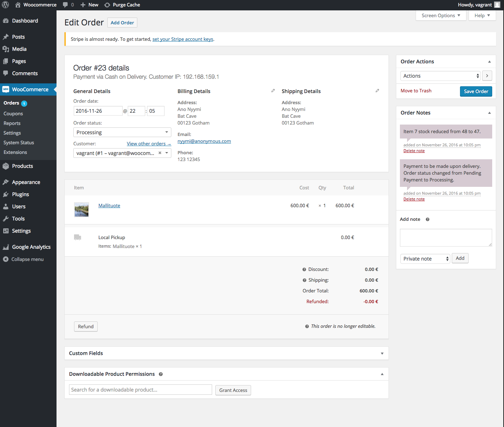
Task: Click Move to Trash link
Action: tap(416, 91)
